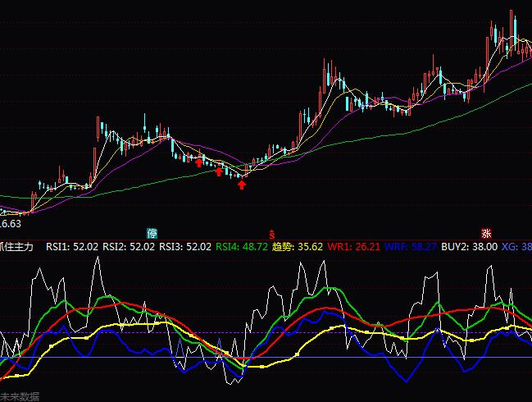Select the green RSI4: 48.72 label

(x=242, y=246)
